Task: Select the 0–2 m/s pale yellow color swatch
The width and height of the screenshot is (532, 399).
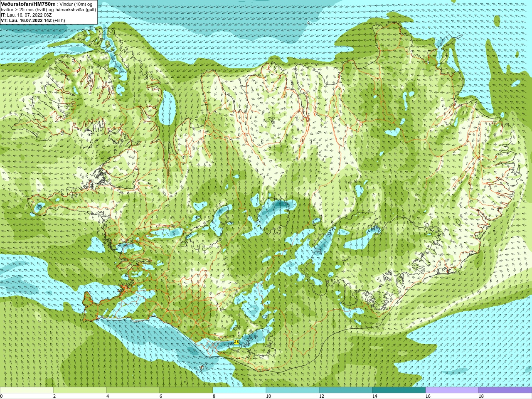Action: click(x=27, y=390)
